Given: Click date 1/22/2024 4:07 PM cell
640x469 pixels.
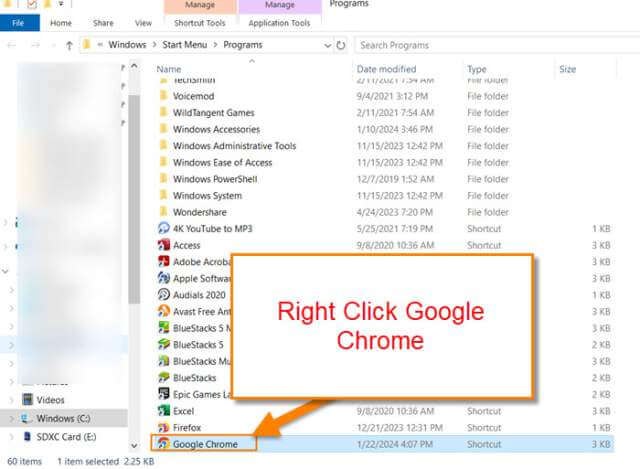Looking at the screenshot, I should tap(395, 444).
